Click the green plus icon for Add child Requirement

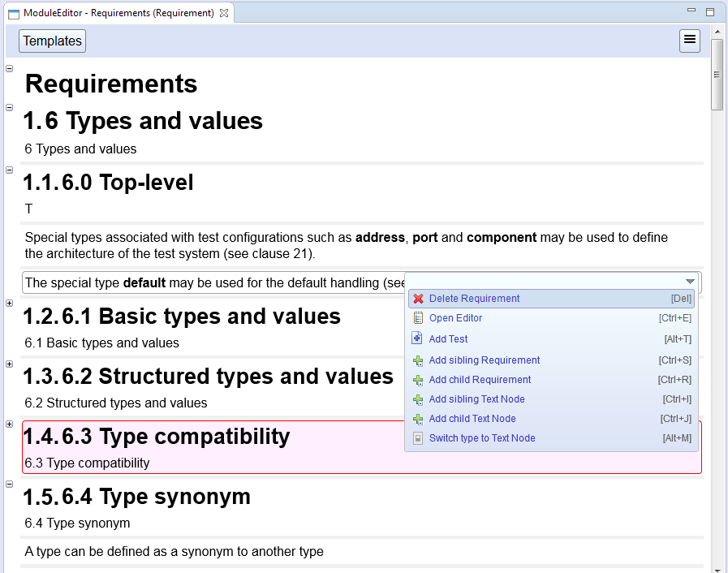point(418,381)
